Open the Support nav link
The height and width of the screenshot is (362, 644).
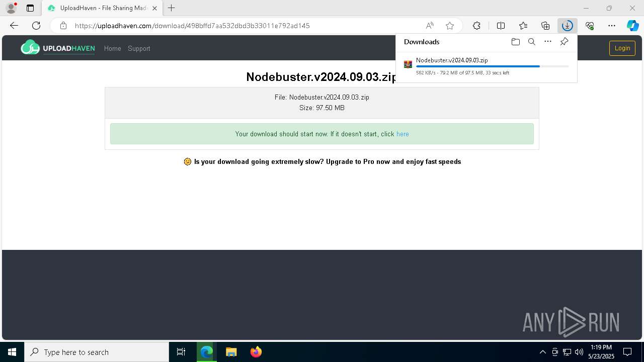(139, 48)
